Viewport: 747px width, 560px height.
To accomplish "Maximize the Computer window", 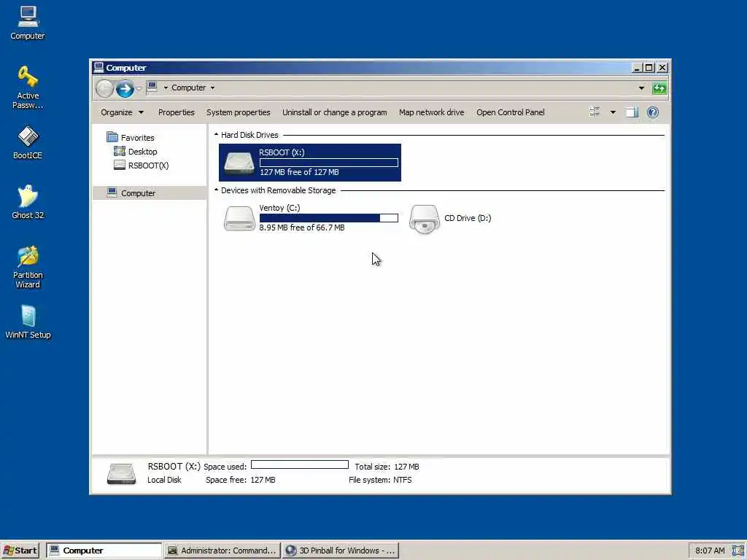I will [649, 68].
